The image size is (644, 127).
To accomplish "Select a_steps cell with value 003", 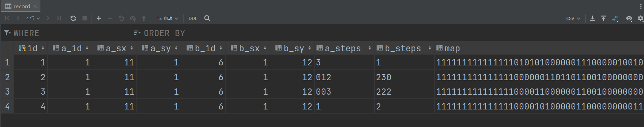I will 344,92.
